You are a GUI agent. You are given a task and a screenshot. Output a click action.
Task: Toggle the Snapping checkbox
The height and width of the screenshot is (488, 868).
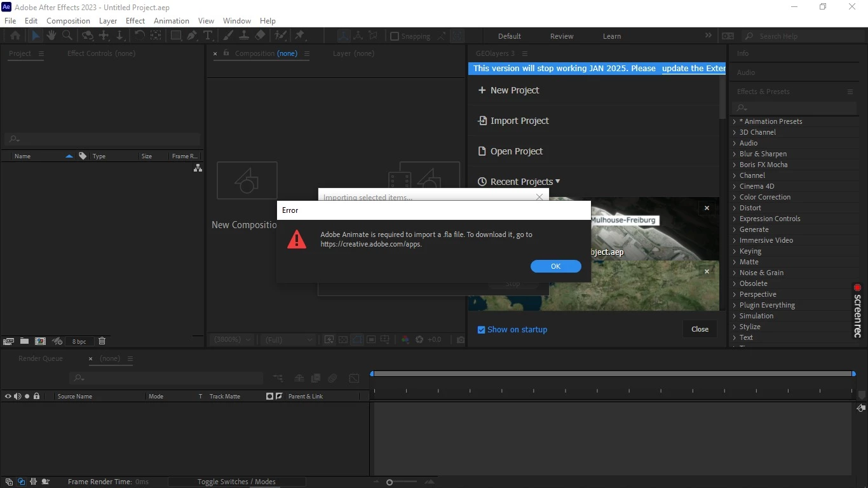click(394, 36)
